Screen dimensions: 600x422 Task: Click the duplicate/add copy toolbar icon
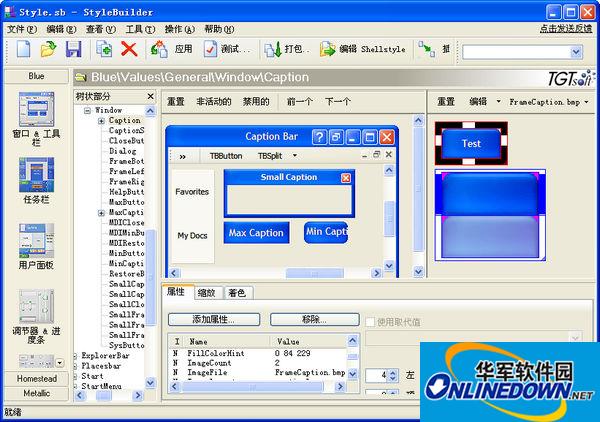pos(104,49)
